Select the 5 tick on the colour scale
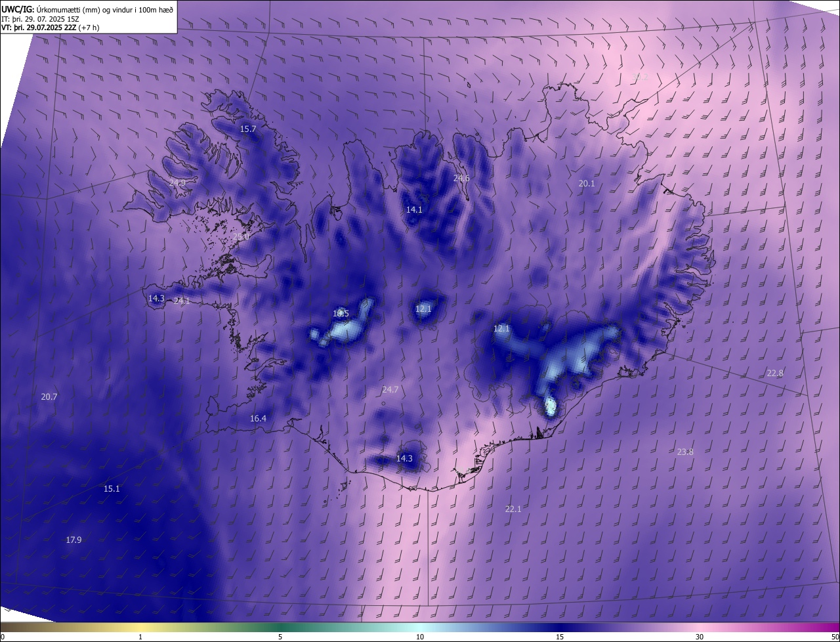Screen dimensions: 840x642 280,637
